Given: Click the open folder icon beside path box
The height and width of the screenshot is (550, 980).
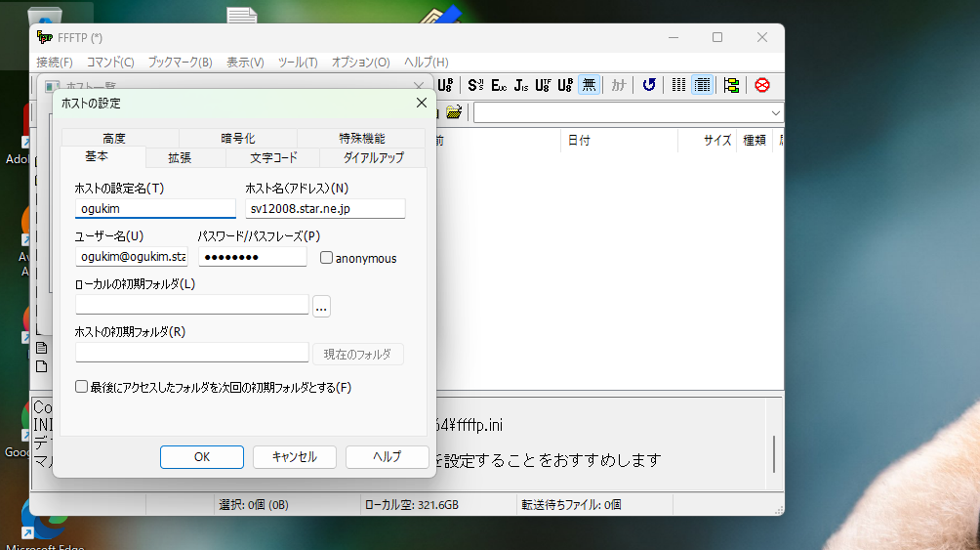Looking at the screenshot, I should [454, 112].
